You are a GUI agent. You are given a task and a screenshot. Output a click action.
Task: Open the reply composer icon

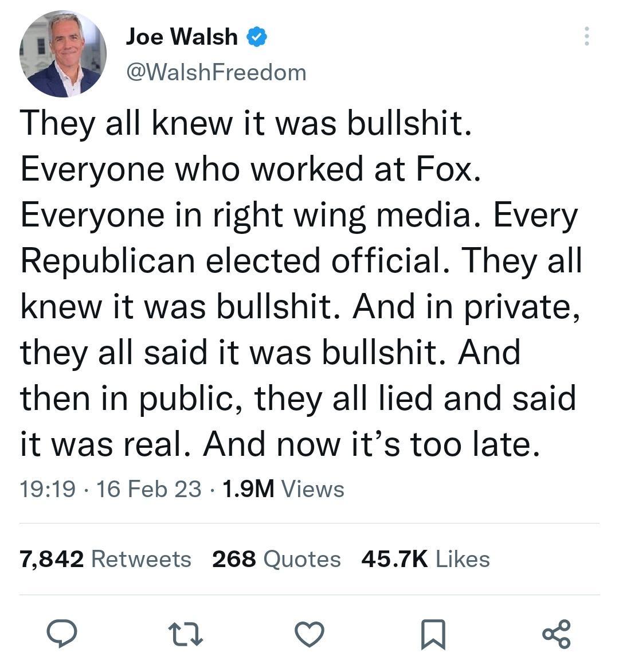(x=63, y=635)
